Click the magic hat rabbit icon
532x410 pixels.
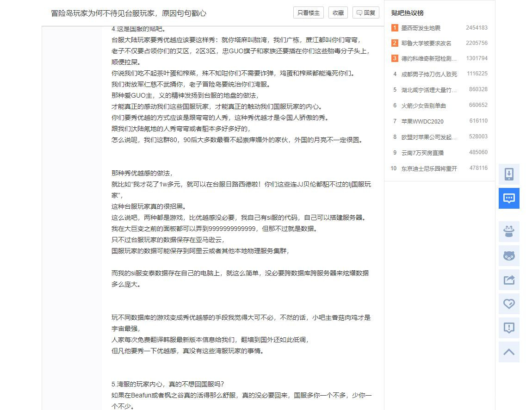pyautogui.click(x=509, y=231)
